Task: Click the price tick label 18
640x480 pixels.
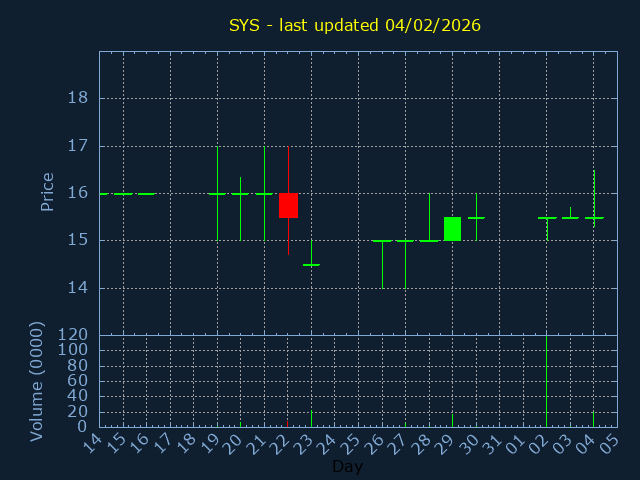Action: (x=78, y=98)
